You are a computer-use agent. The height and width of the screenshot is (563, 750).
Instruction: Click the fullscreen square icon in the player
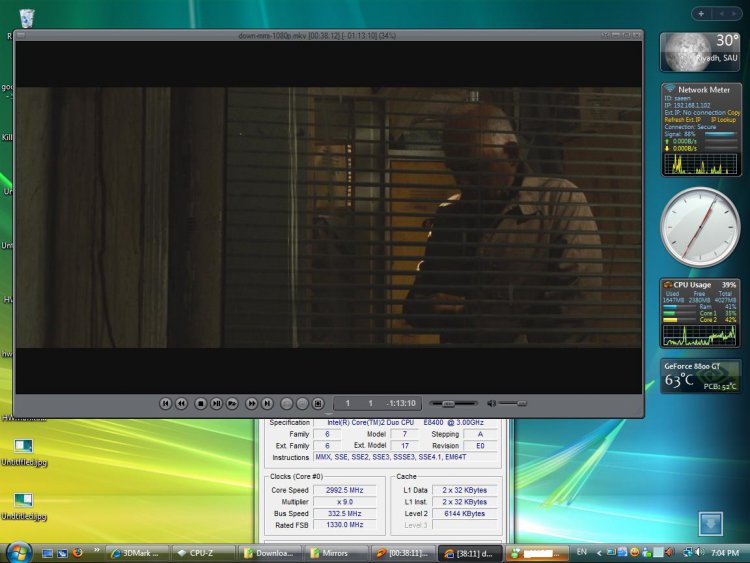[x=318, y=403]
